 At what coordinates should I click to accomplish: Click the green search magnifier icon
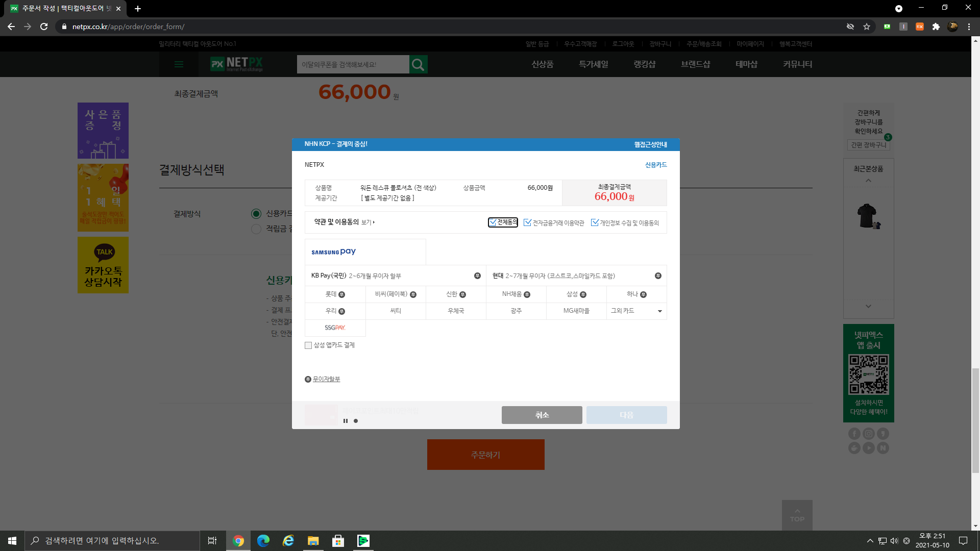[418, 64]
